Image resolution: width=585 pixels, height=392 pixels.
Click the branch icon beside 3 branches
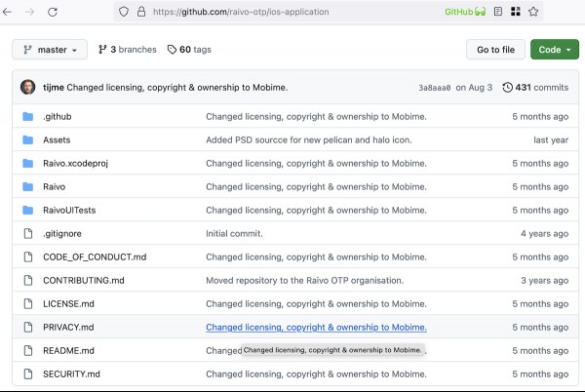pos(102,49)
